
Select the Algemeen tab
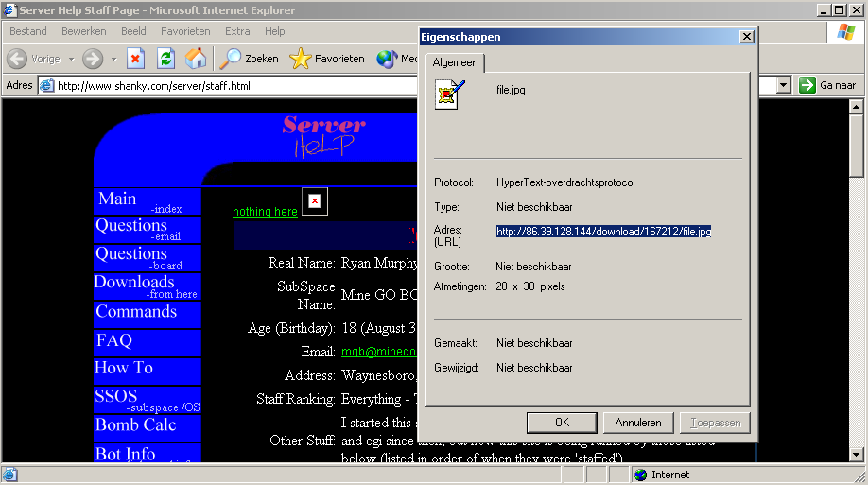tap(455, 62)
